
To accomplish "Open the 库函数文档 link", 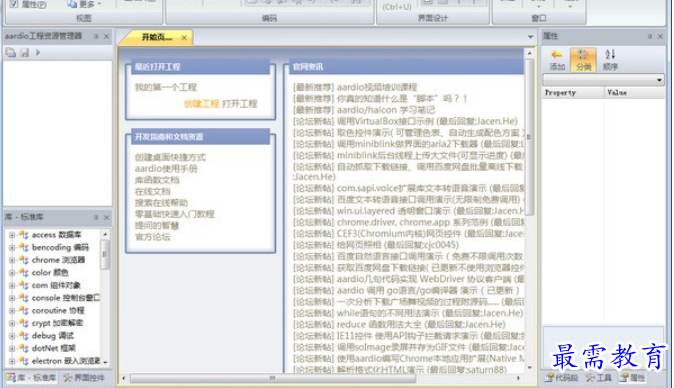I will [157, 180].
